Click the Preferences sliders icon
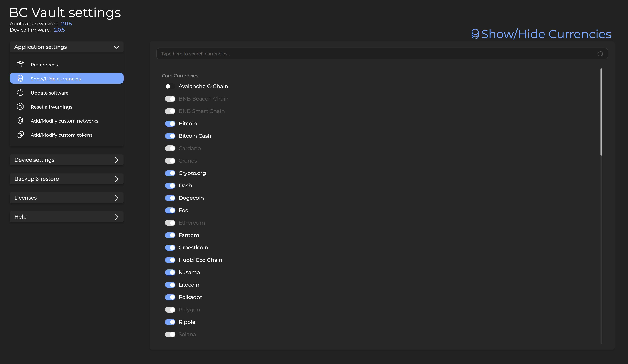This screenshot has height=364, width=628. point(20,64)
